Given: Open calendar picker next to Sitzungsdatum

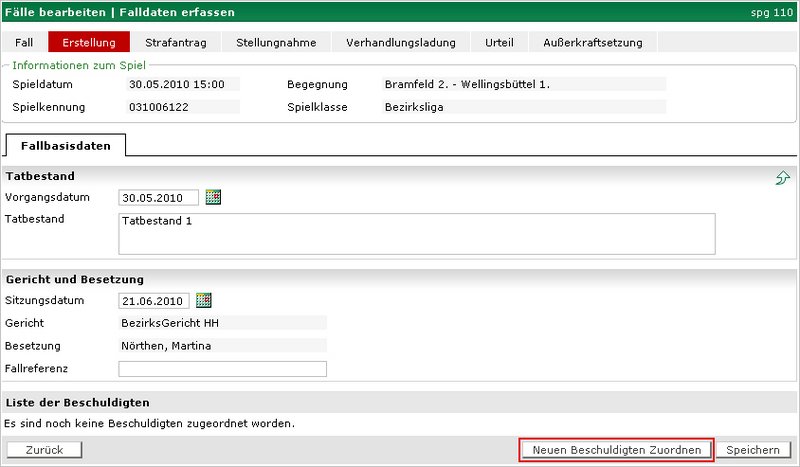Looking at the screenshot, I should pos(204,300).
